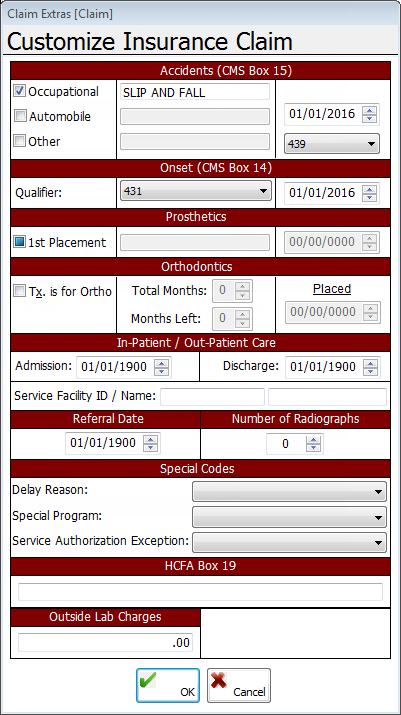Click the red X Cancel button
This screenshot has width=401, height=715.
coord(239,685)
